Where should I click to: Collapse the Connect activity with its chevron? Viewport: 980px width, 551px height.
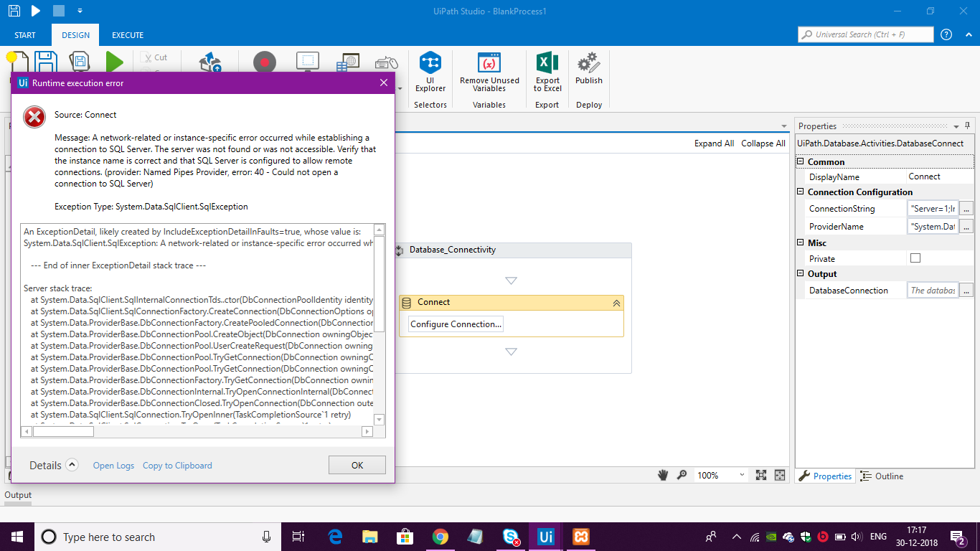tap(616, 302)
